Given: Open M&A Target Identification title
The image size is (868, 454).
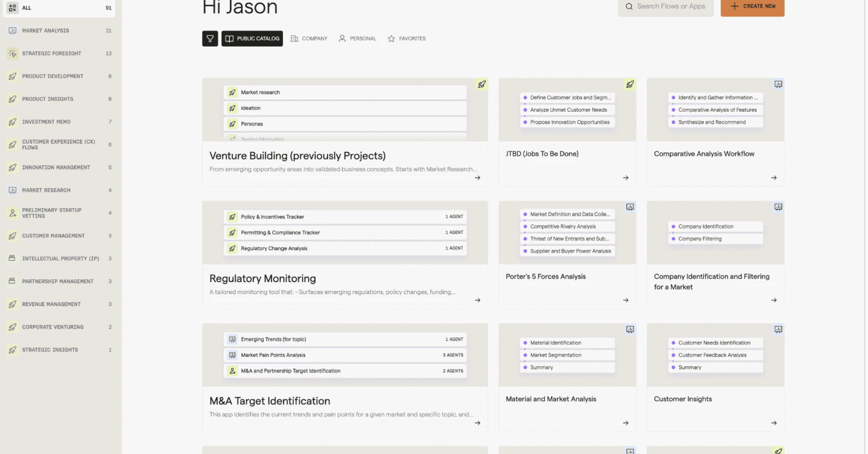Looking at the screenshot, I should tap(270, 401).
